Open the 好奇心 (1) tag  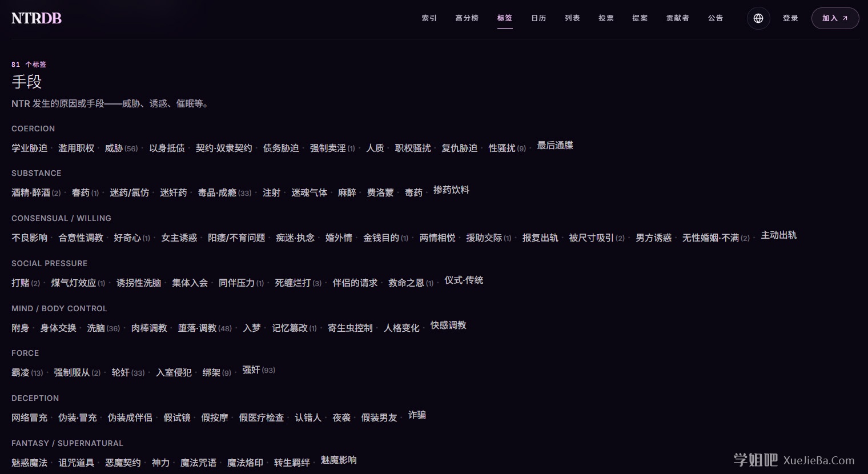pos(132,238)
